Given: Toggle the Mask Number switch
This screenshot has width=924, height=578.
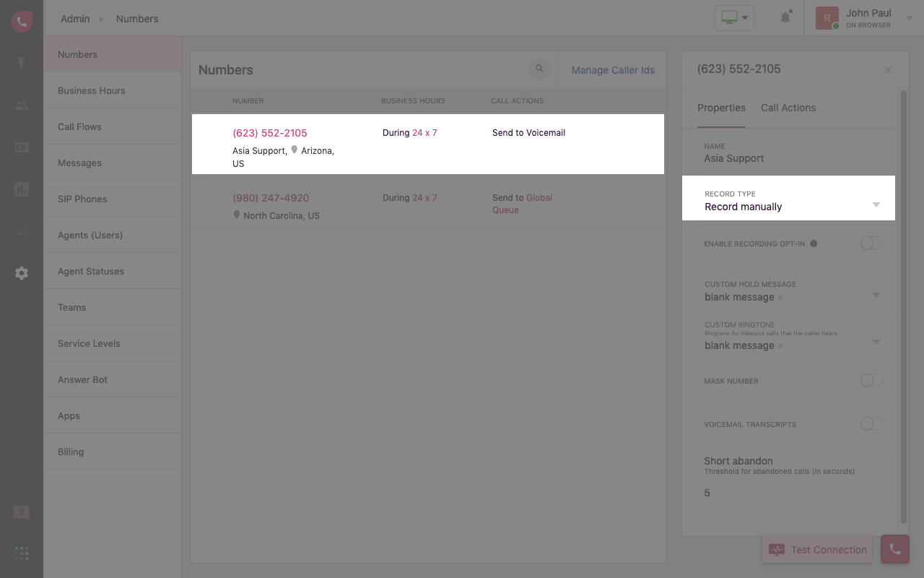Looking at the screenshot, I should [871, 381].
